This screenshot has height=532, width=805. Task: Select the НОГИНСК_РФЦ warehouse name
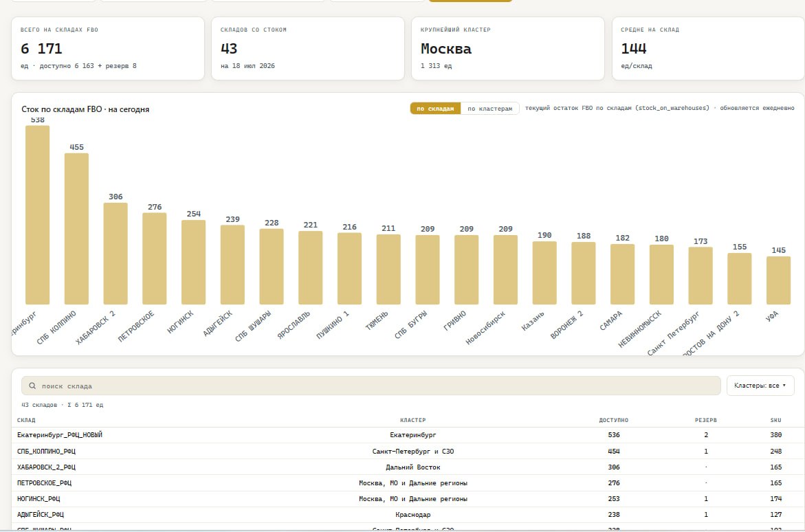point(38,499)
